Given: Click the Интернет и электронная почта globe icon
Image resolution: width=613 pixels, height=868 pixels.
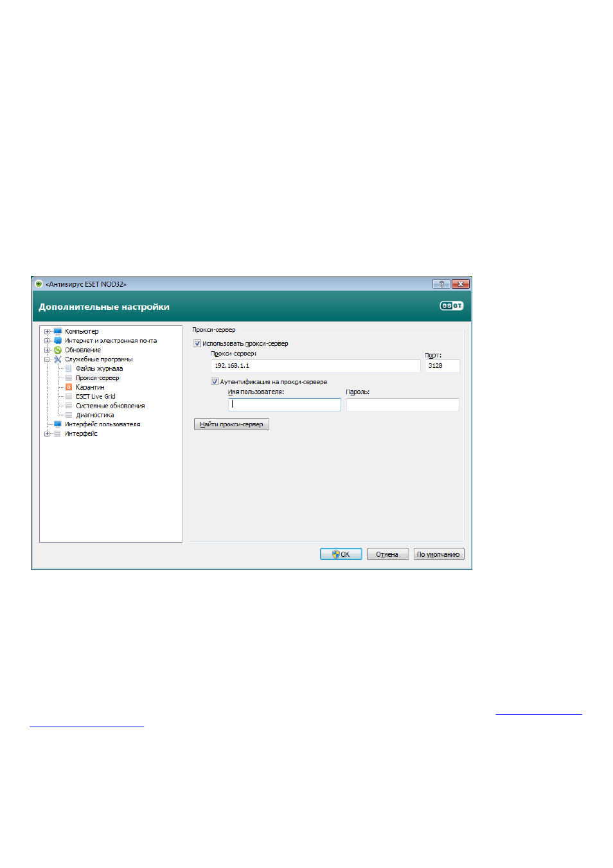Looking at the screenshot, I should [x=58, y=341].
